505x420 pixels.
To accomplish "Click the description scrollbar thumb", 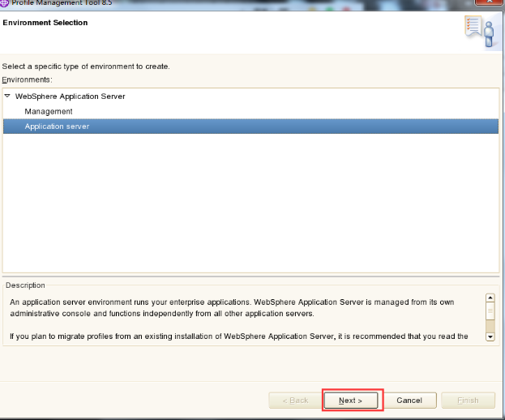I will 490,311.
